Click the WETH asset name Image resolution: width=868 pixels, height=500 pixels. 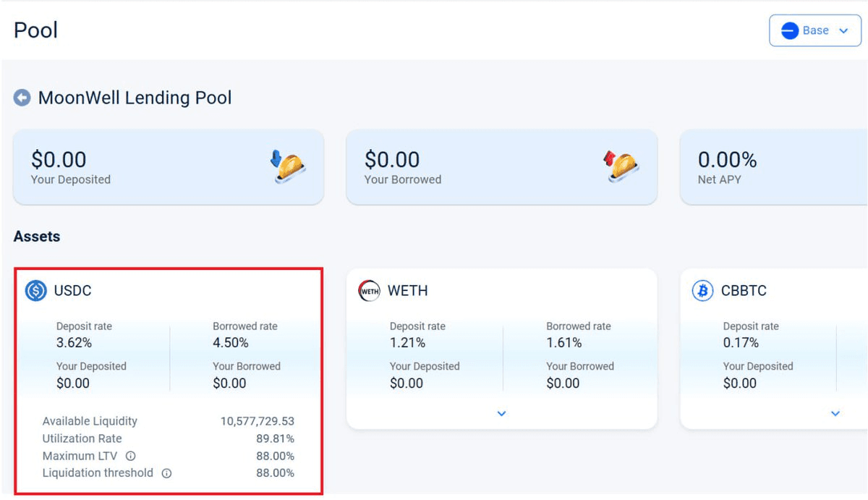(x=407, y=291)
